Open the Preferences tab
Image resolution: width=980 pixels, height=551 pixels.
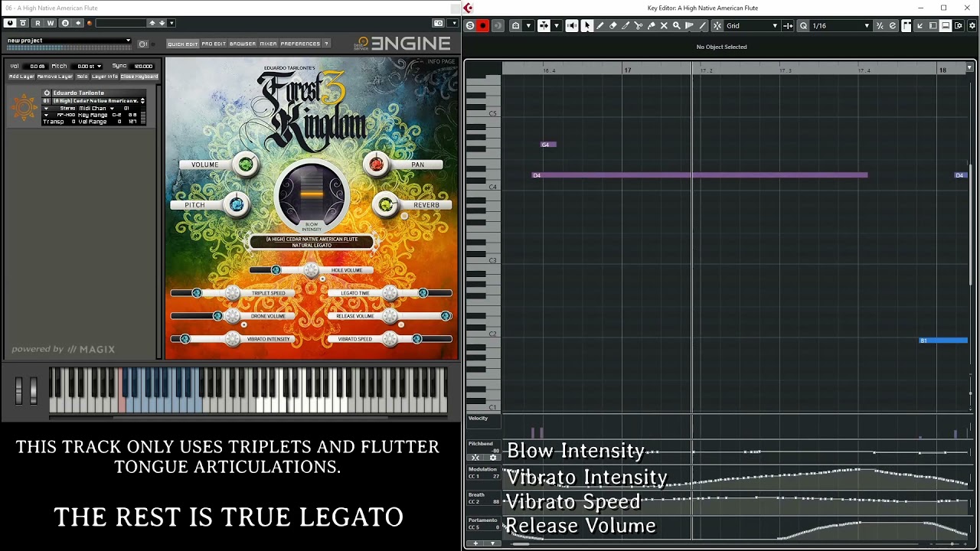[x=300, y=44]
